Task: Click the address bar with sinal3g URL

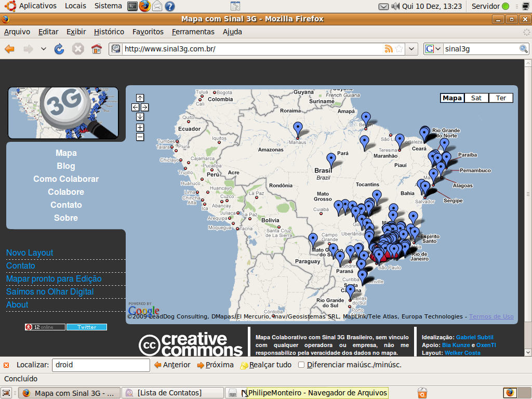Action: pos(253,49)
